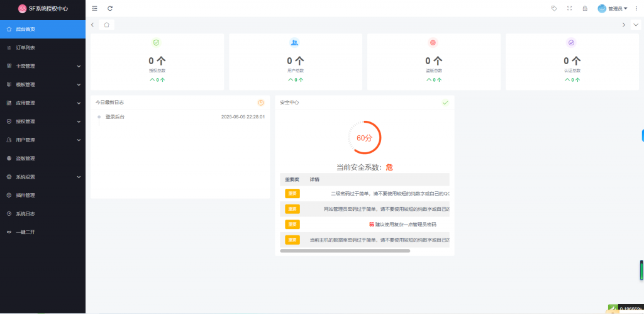Click 重要 badge beside 二级密码过于简单
The width and height of the screenshot is (644, 314).
(292, 193)
